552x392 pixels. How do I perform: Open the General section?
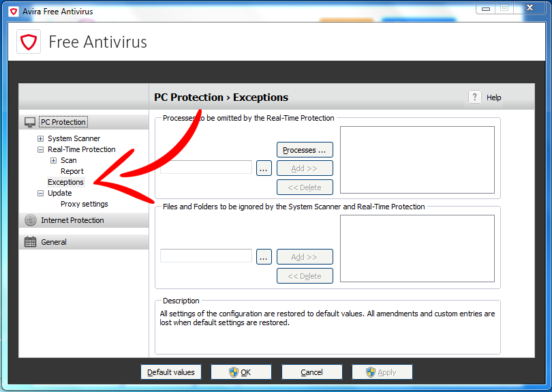point(83,242)
